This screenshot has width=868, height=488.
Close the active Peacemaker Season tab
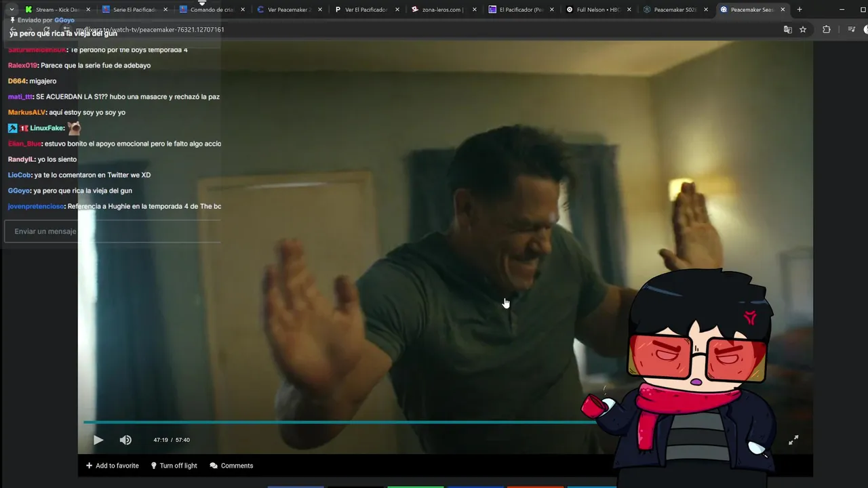(x=783, y=9)
